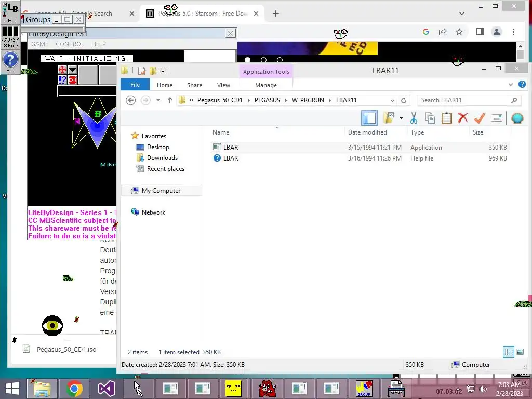Bookmark the page with the star icon
Viewport: 532px width, 399px height.
coord(459,32)
